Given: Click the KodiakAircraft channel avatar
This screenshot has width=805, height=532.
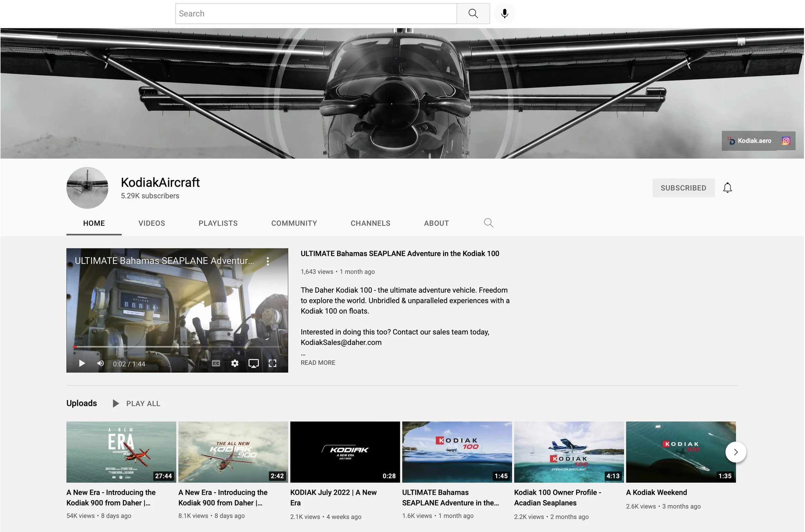Looking at the screenshot, I should [87, 188].
